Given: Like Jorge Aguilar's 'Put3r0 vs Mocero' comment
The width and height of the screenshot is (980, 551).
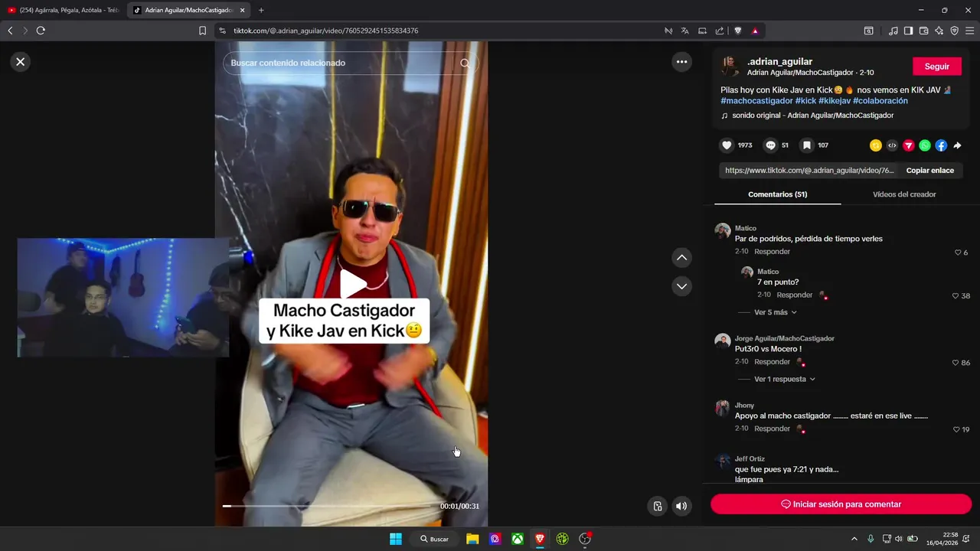Looking at the screenshot, I should point(955,363).
